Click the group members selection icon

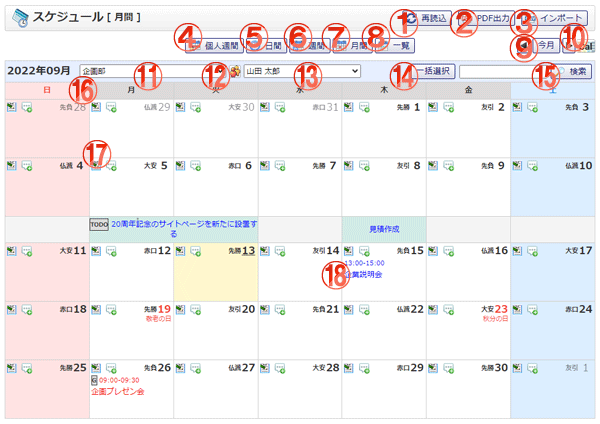(x=235, y=71)
